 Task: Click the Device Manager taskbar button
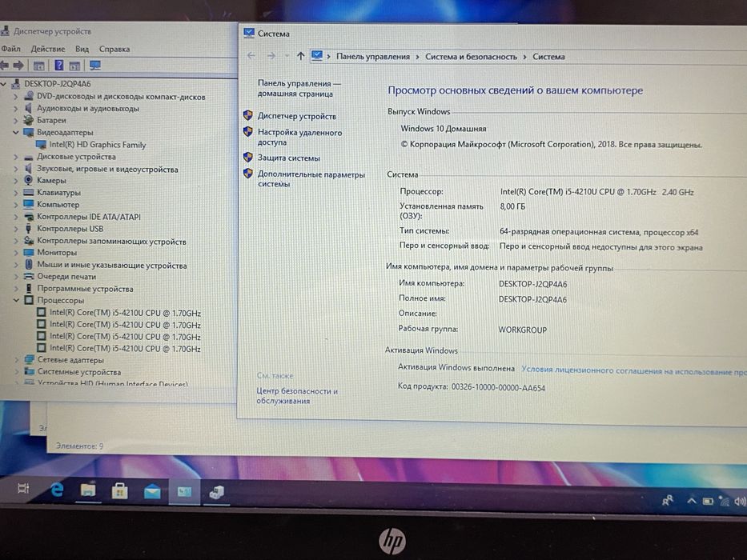pyautogui.click(x=217, y=493)
